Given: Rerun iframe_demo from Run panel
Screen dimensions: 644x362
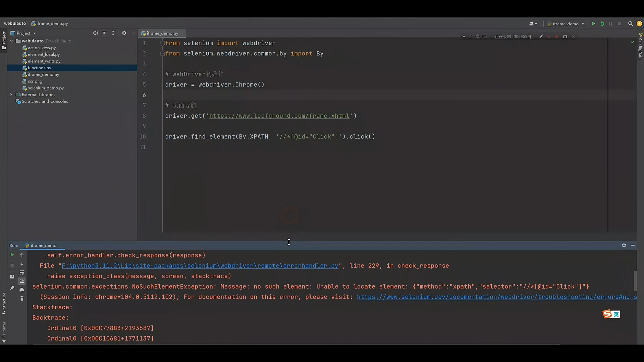Looking at the screenshot, I should [12, 255].
